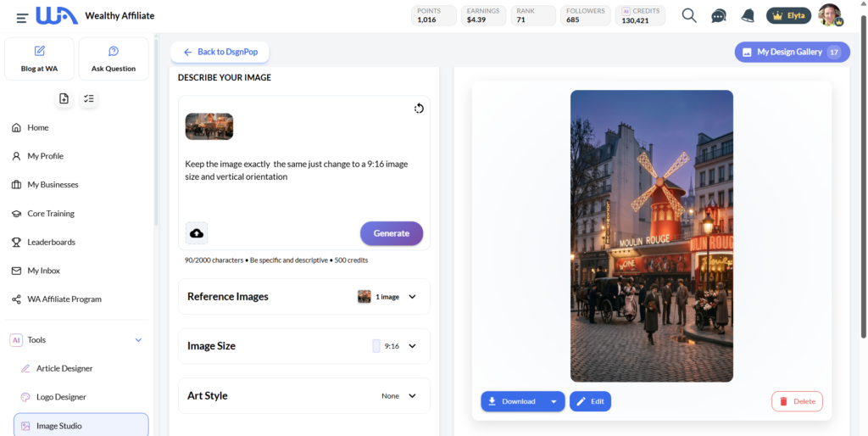Download the generated image

[513, 401]
